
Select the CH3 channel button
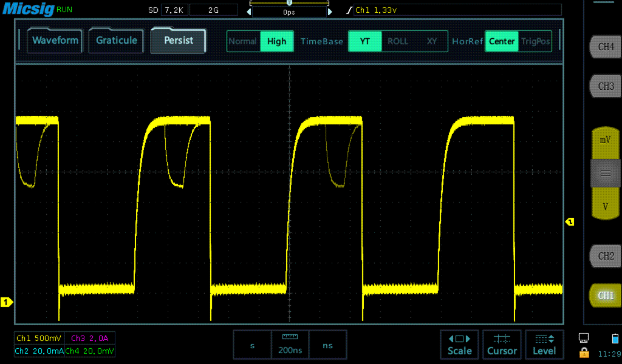(606, 86)
